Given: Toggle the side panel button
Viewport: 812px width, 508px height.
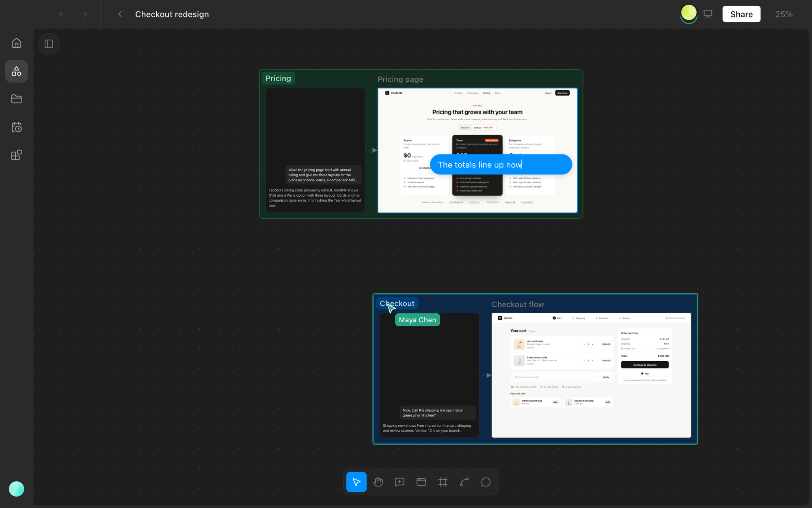Looking at the screenshot, I should click(49, 44).
